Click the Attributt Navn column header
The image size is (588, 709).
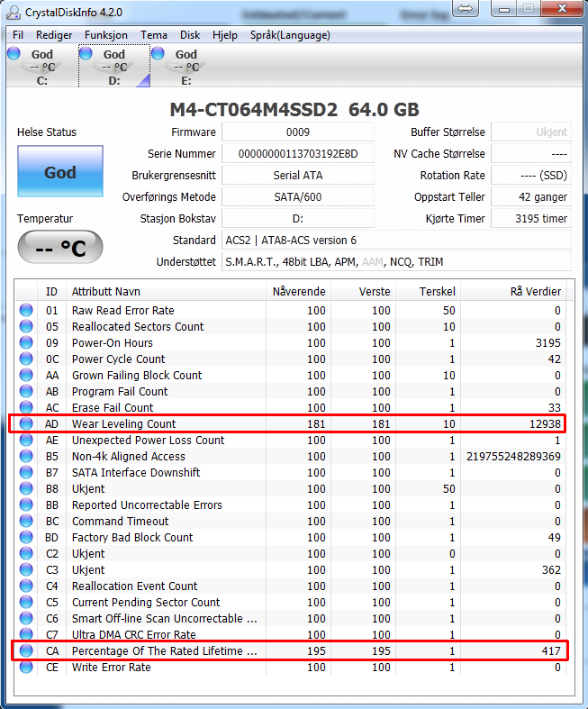click(166, 292)
